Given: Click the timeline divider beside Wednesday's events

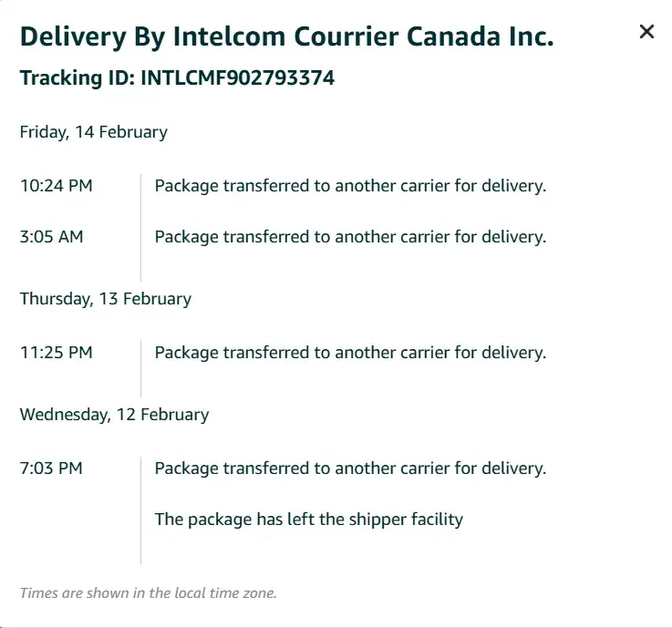Looking at the screenshot, I should [x=140, y=510].
